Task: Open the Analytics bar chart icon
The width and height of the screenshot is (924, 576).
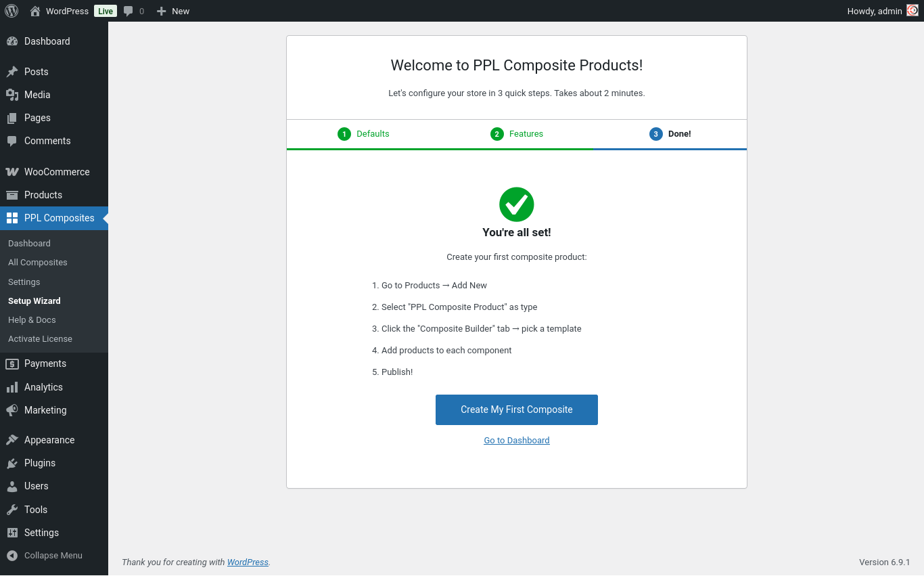Action: (12, 387)
